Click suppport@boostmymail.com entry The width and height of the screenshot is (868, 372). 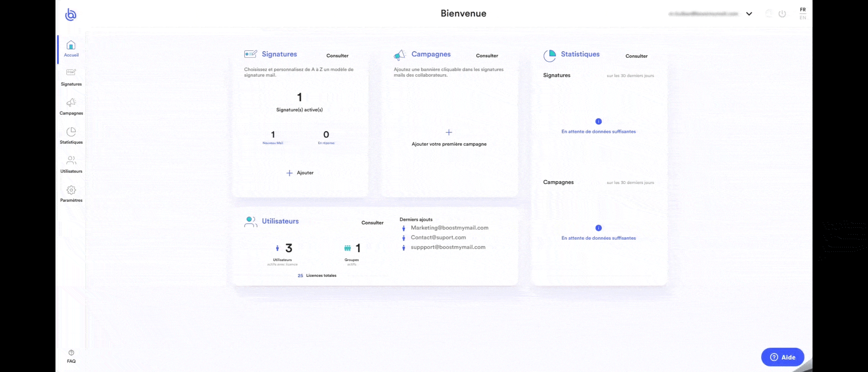click(x=448, y=247)
